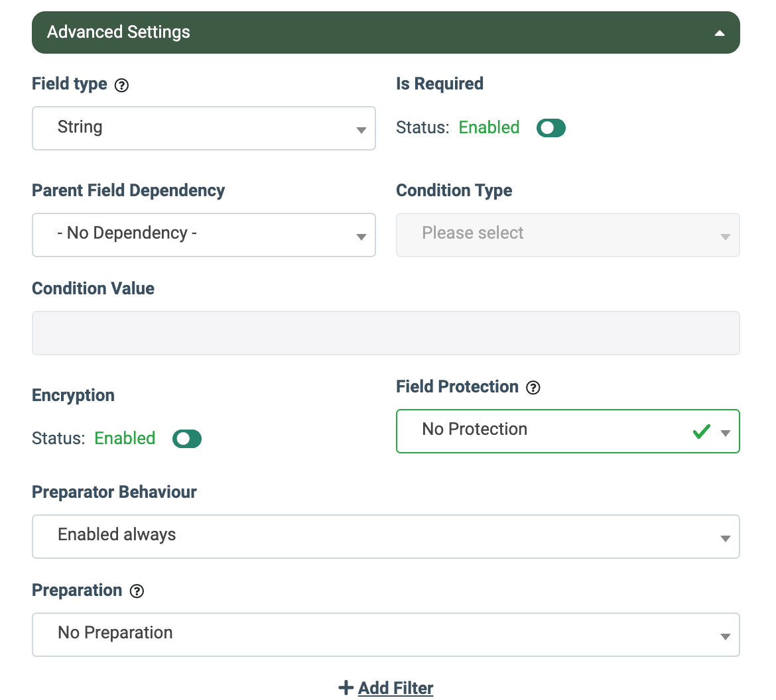Screen dimensions: 776x700
Task: Turn off the Encryption toggle switch
Action: (186, 439)
